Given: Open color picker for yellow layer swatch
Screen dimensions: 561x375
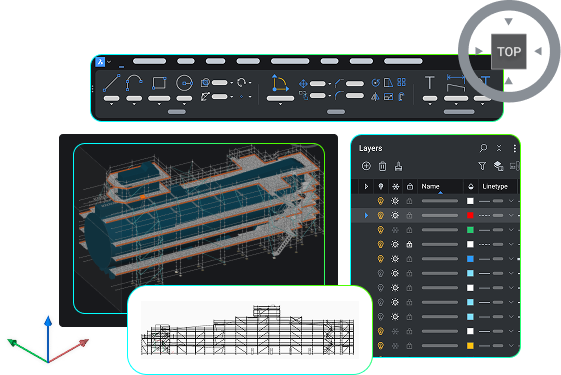Looking at the screenshot, I should [x=470, y=346].
